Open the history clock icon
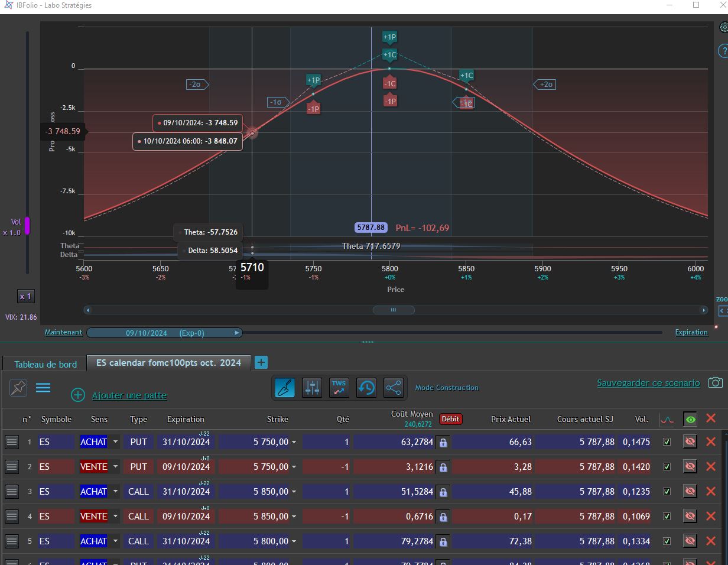This screenshot has height=565, width=728. [366, 388]
